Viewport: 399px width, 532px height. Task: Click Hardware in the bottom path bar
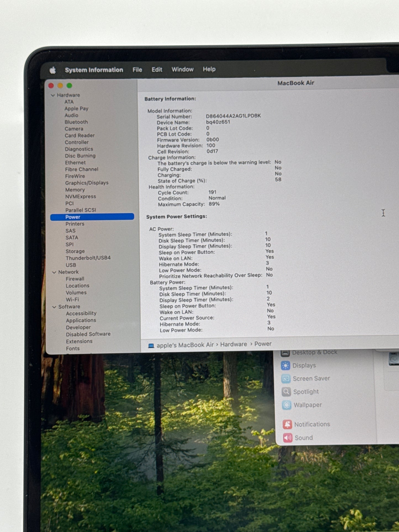[233, 344]
